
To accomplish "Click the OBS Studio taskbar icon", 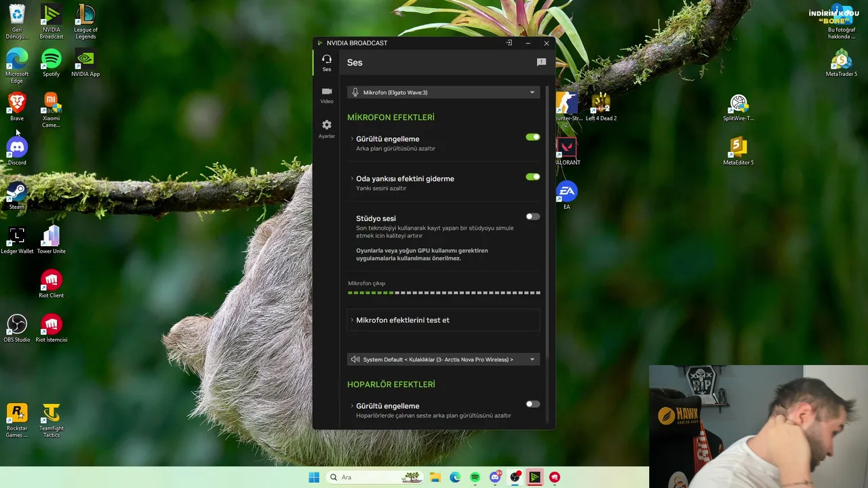I will coord(515,477).
